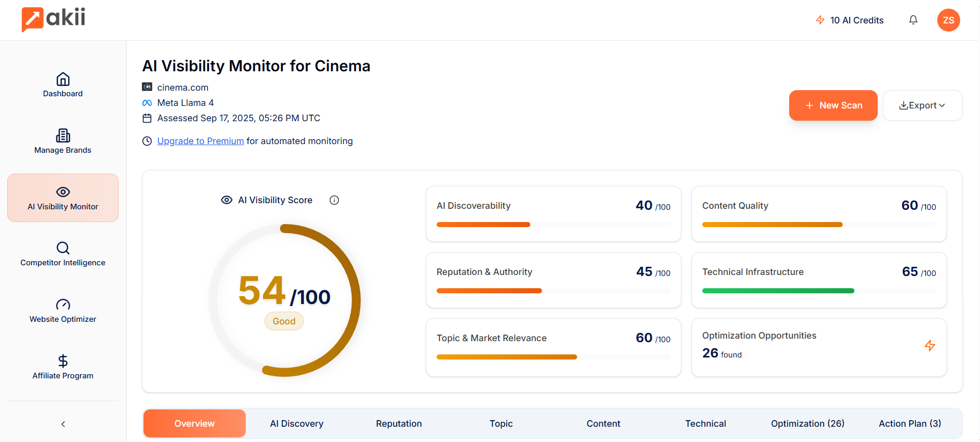Open Competitor Intelligence search icon

(x=63, y=248)
